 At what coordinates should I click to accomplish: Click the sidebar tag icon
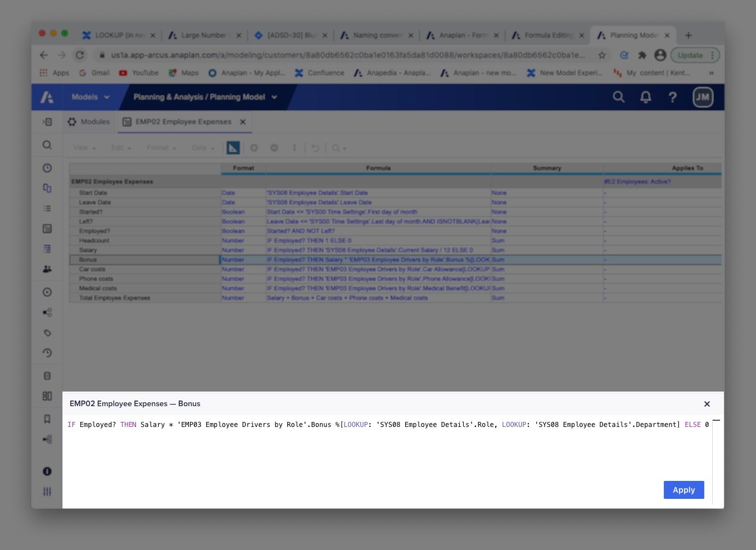click(x=47, y=333)
